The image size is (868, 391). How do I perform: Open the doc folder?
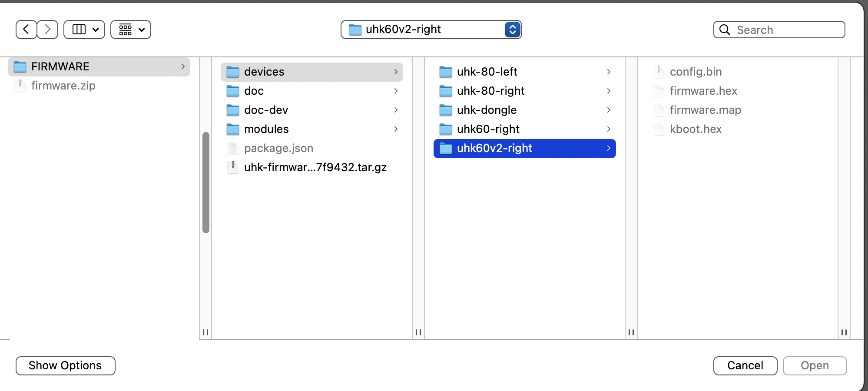point(254,91)
